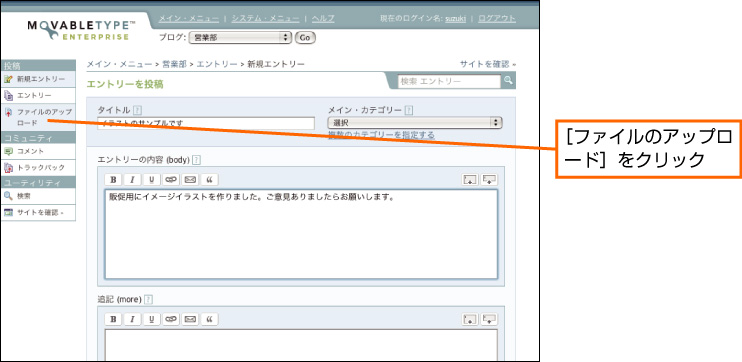This screenshot has height=362, width=742.
Task: Open the システム・メニュー link in header
Action: pyautogui.click(x=265, y=18)
